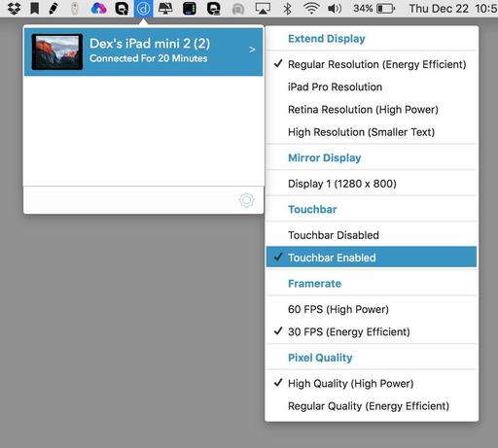Select Touchbar Enabled option
498x448 pixels.
click(372, 258)
